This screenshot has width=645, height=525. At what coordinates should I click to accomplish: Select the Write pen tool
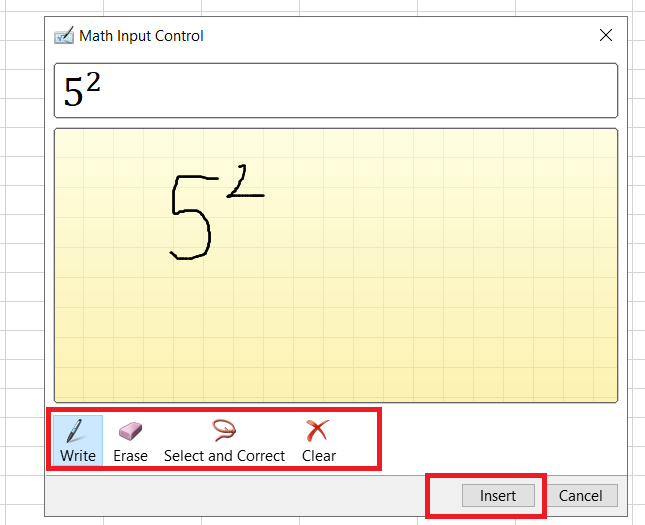[x=78, y=440]
